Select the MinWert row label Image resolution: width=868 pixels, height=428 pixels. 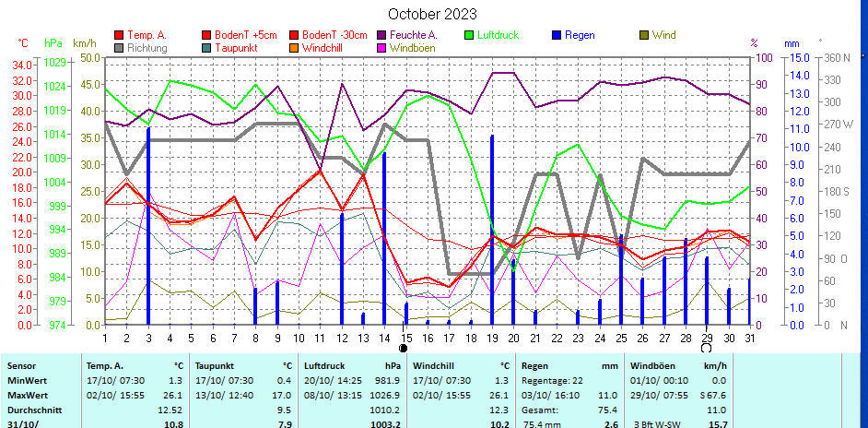(24, 381)
